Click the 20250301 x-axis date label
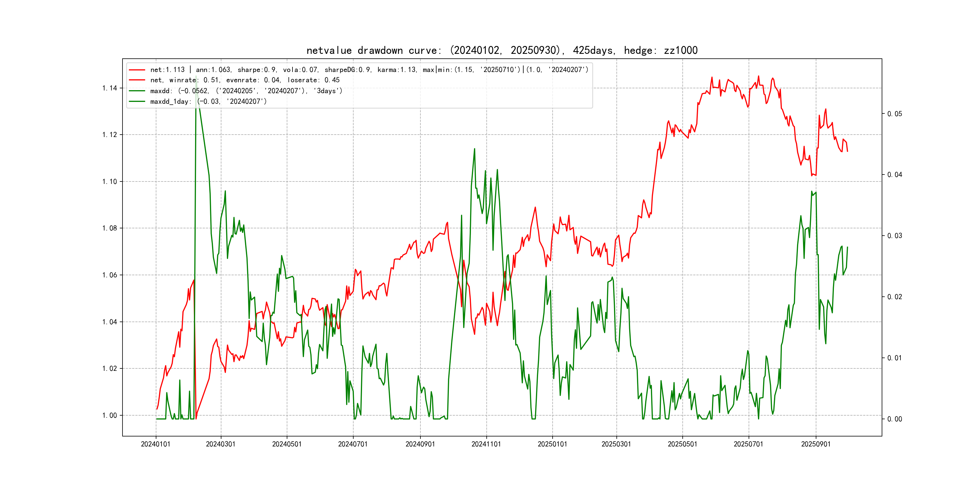This screenshot has height=490, width=980. (616, 444)
